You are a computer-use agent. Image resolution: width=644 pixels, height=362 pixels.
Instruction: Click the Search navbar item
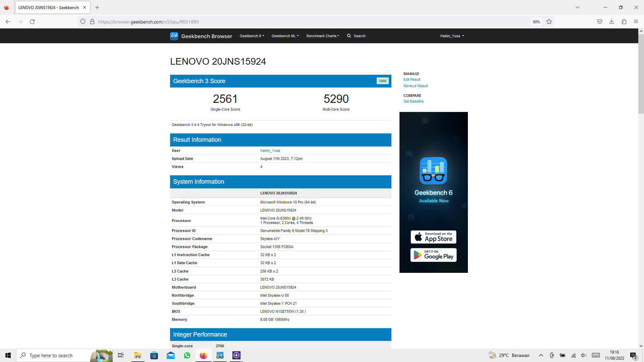[x=356, y=36]
